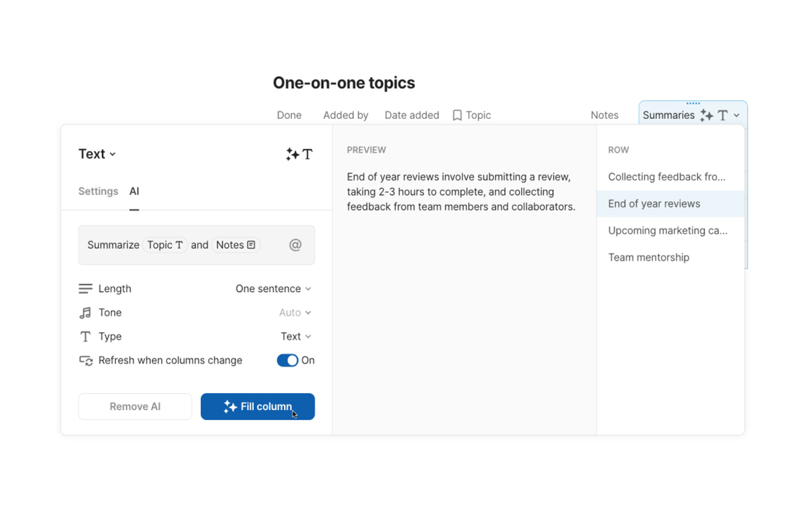Expand the Text column type heading dropdown
This screenshot has height=529, width=812.
click(97, 154)
